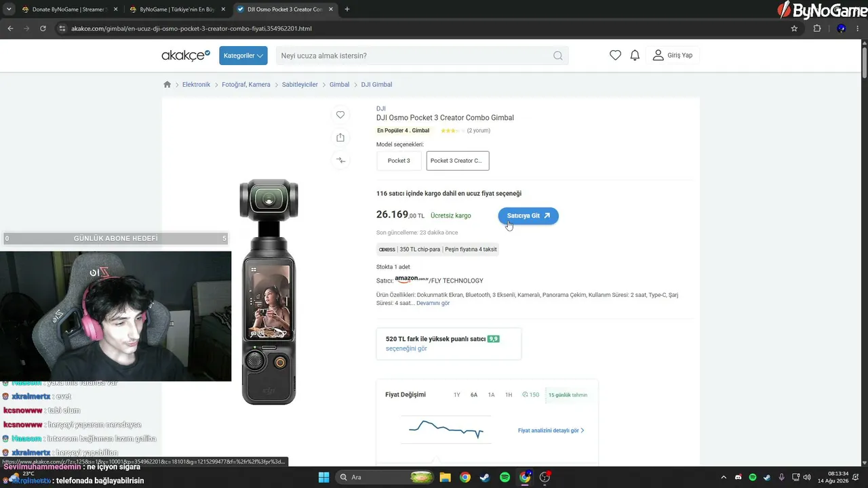Open File Explorer from the taskbar
Image resolution: width=868 pixels, height=488 pixels.
pyautogui.click(x=446, y=477)
